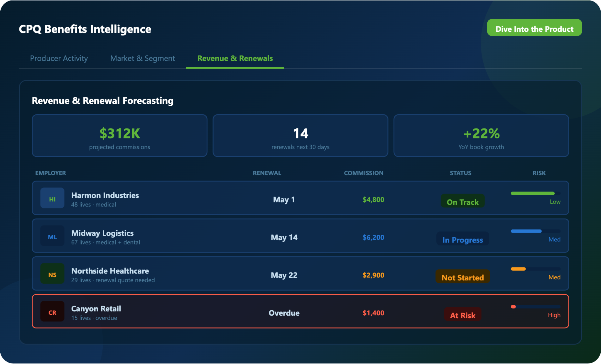
Task: Open the Producer Activity tab
Action: 59,58
